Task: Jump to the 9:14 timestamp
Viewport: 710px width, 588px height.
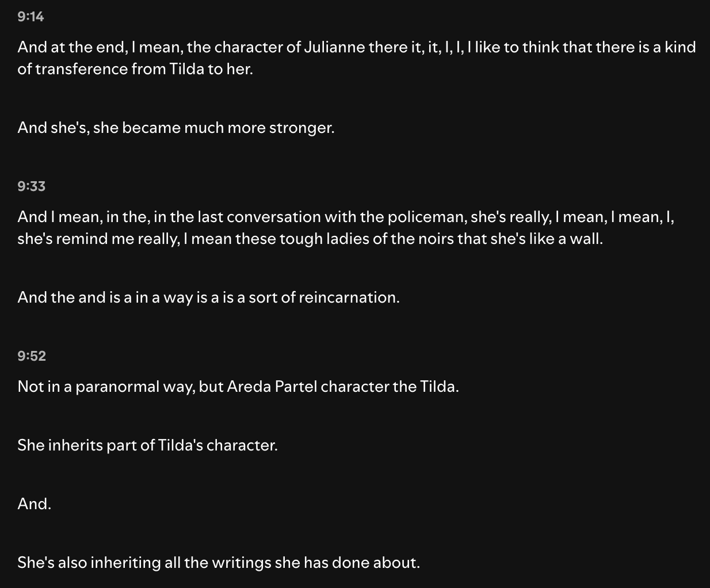Action: click(x=30, y=17)
